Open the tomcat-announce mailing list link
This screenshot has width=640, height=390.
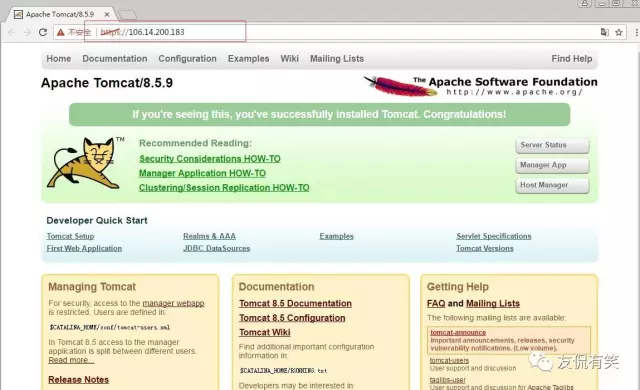tap(458, 332)
